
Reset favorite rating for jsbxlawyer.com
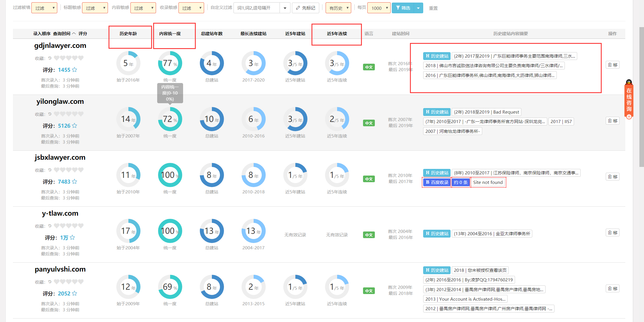[50, 170]
